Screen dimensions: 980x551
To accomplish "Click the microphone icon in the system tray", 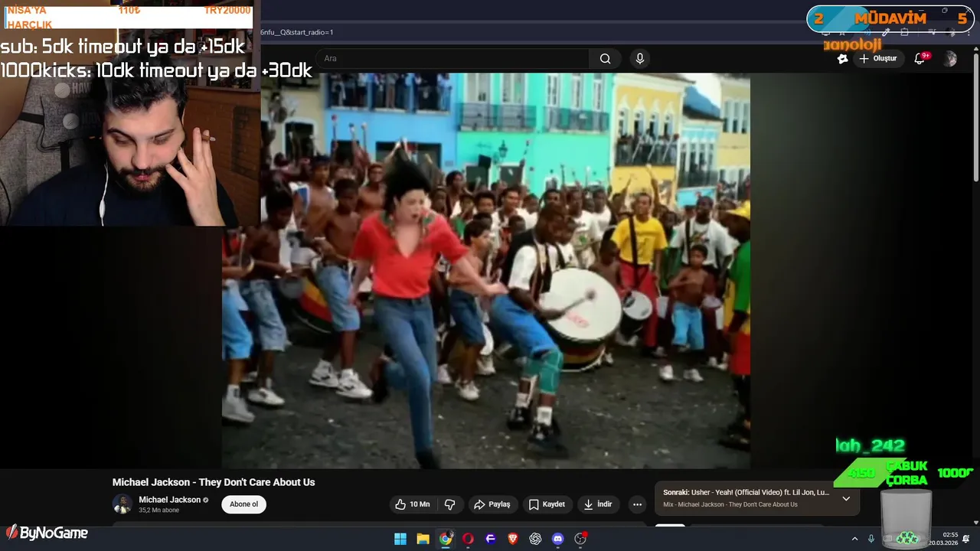I will pyautogui.click(x=871, y=539).
